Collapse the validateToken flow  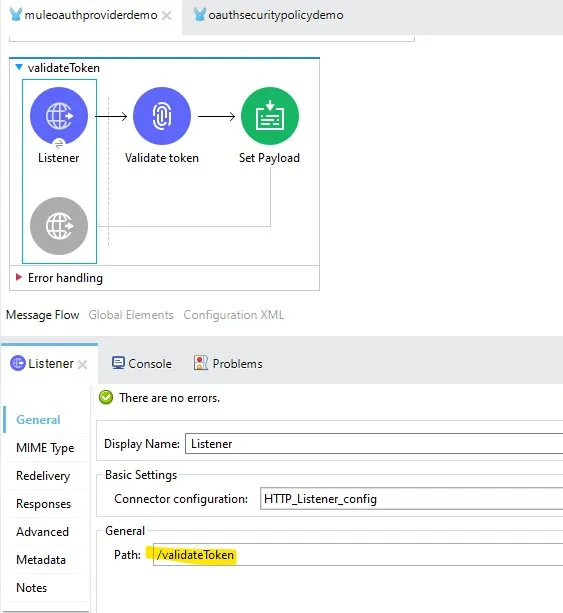click(x=19, y=67)
